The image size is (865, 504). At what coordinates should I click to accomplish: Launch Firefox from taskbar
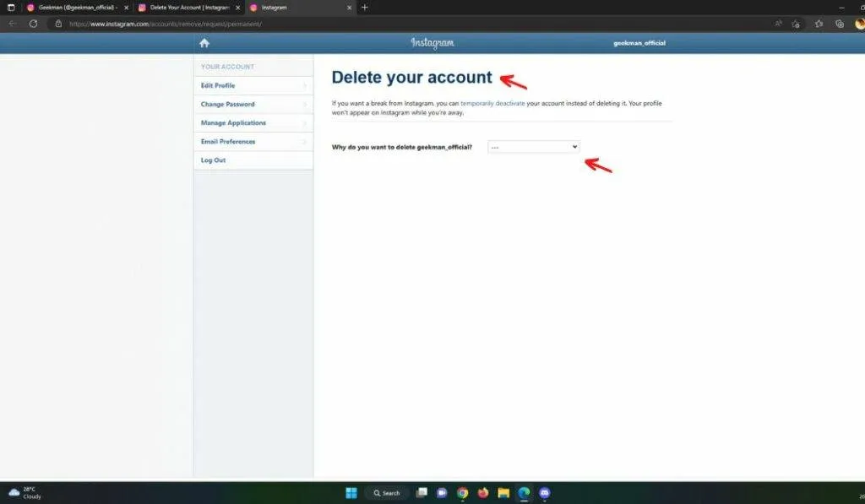click(483, 493)
